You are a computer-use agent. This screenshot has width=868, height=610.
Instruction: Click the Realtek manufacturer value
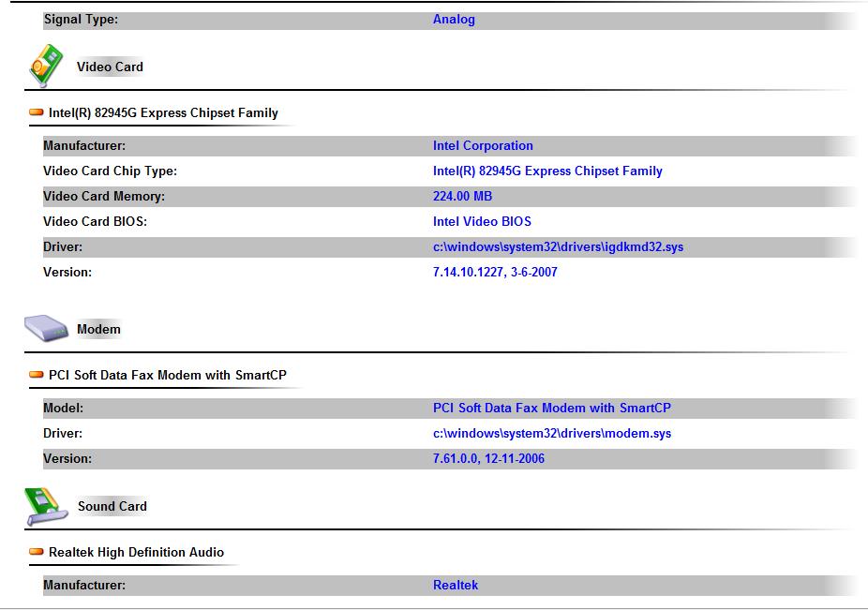click(456, 586)
